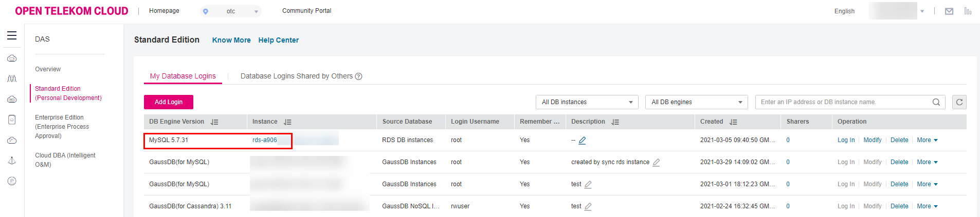Expand More for 14:09:02 GaussDB row
Screen dimensions: 980x217
click(927, 162)
